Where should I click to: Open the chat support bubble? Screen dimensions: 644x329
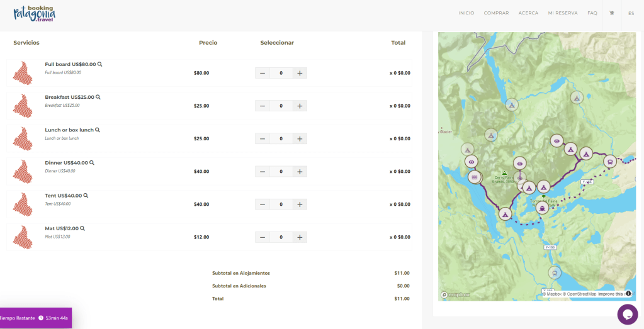[627, 314]
